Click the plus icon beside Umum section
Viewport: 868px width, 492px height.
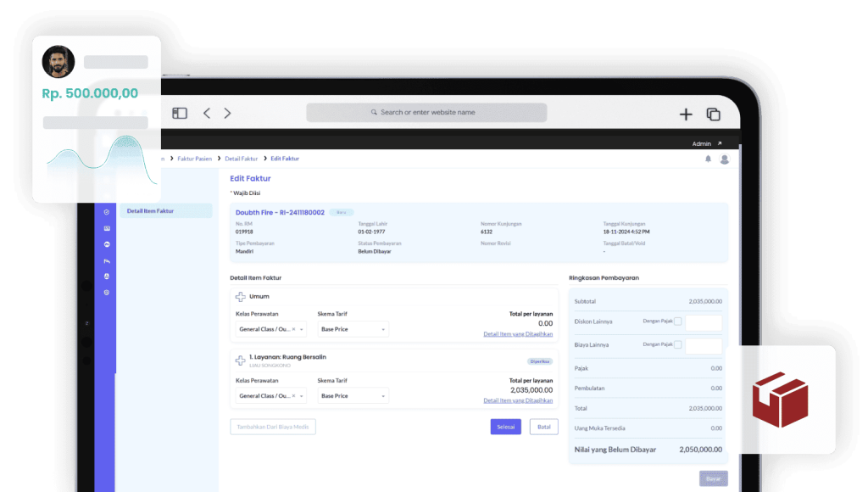(x=240, y=296)
